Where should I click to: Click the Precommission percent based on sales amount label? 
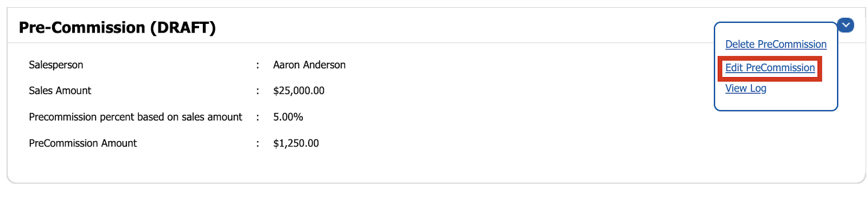[136, 117]
